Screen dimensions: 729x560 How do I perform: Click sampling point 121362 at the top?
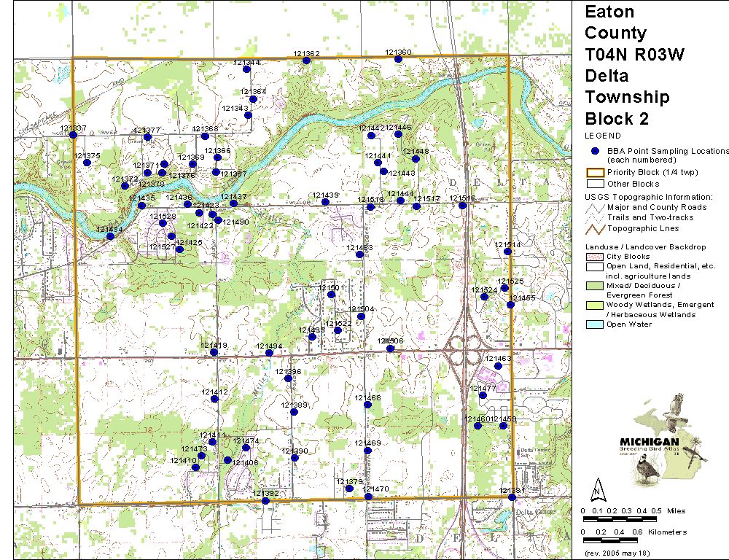click(307, 61)
